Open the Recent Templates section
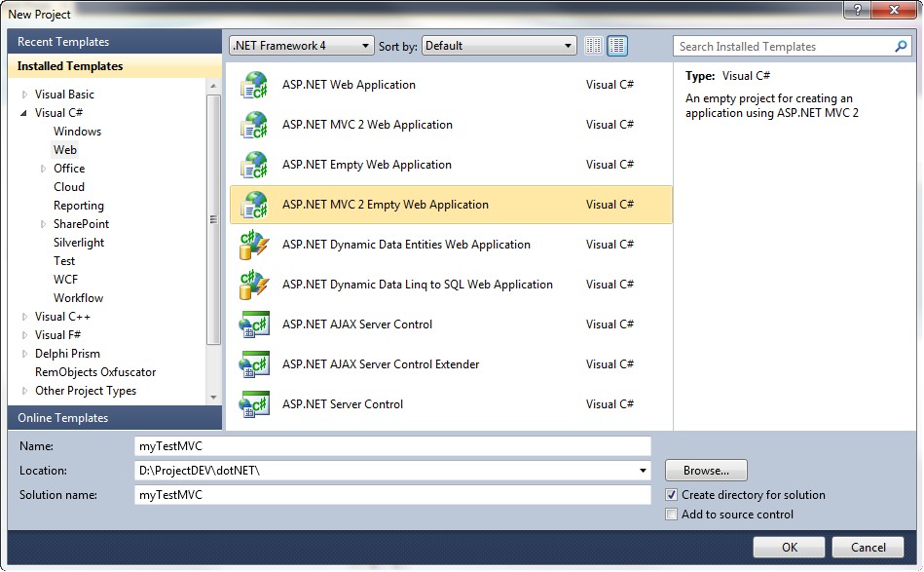 60,42
